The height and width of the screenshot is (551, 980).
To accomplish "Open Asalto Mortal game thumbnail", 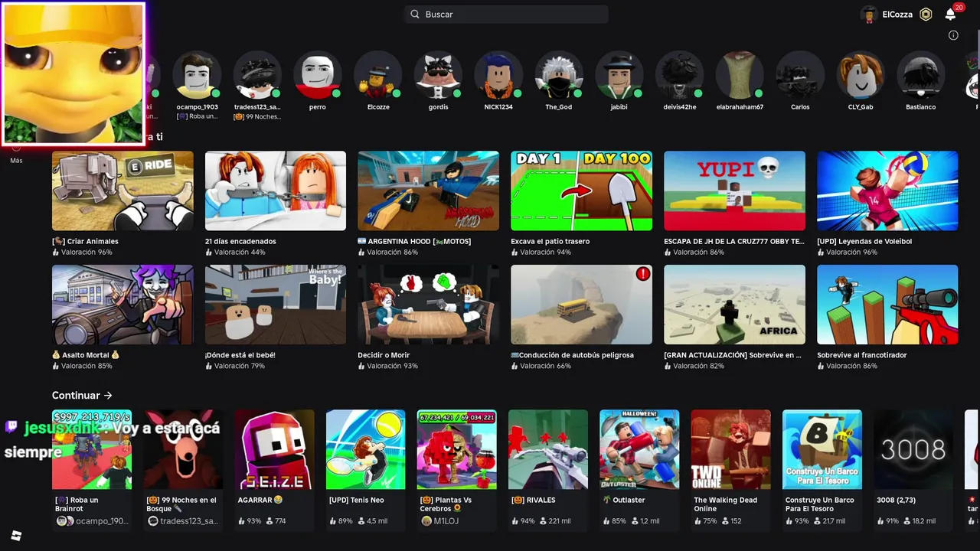I will pyautogui.click(x=122, y=305).
